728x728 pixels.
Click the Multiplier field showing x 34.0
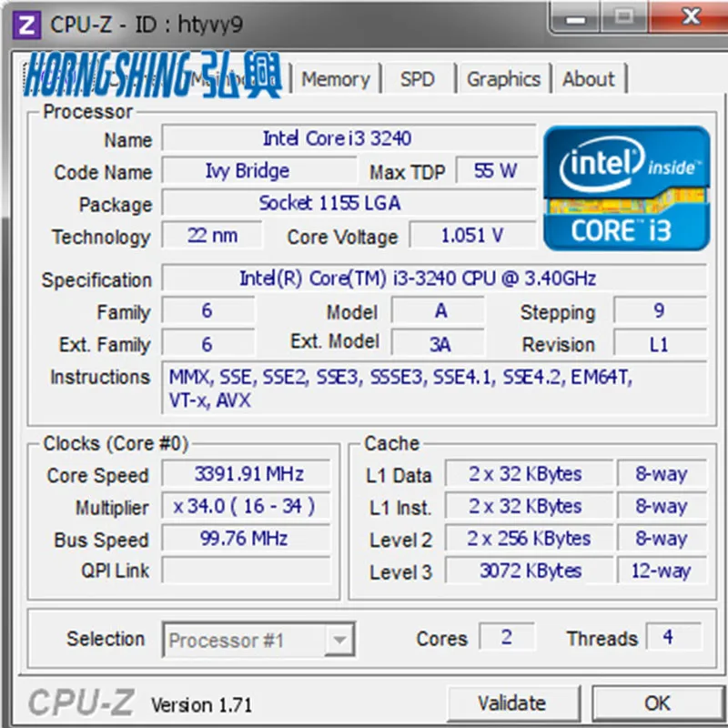pyautogui.click(x=244, y=506)
